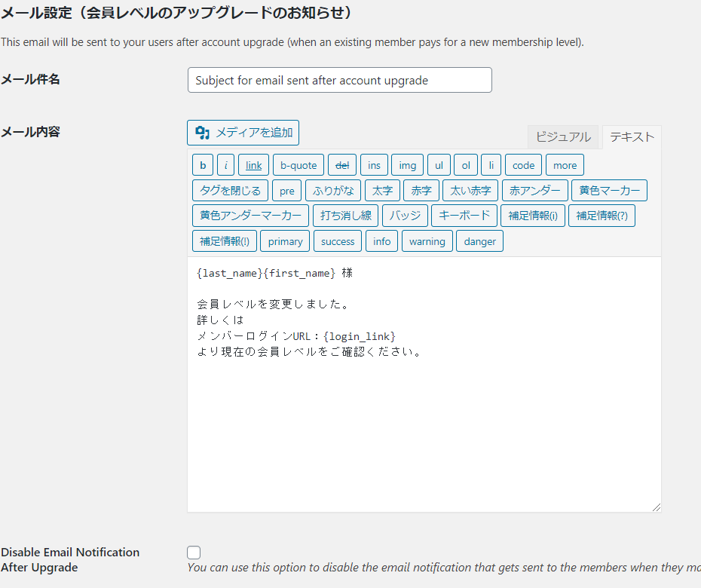Click the タグを閉じる button
This screenshot has width=701, height=588.
click(230, 191)
